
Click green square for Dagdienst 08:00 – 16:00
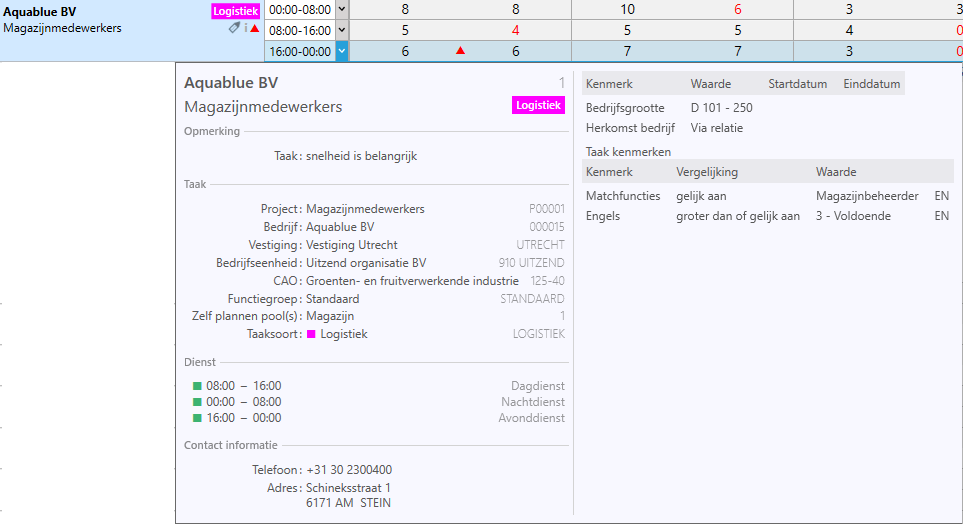[x=198, y=386]
